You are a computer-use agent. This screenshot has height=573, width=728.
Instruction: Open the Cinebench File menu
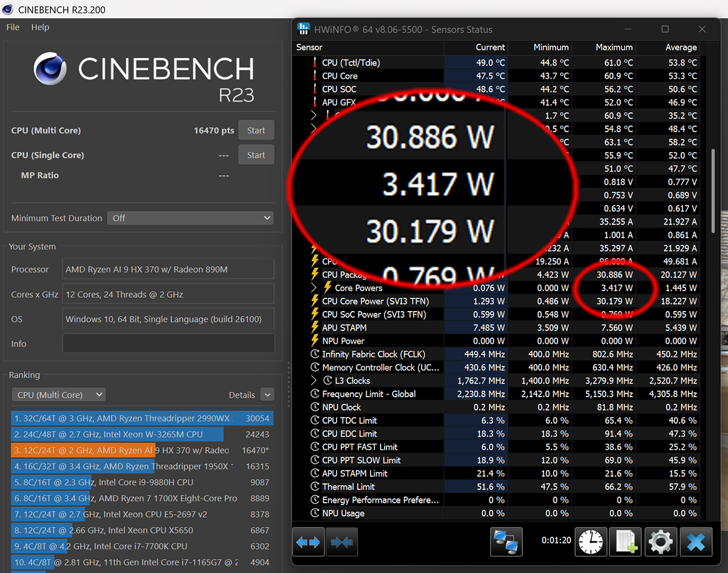13,27
